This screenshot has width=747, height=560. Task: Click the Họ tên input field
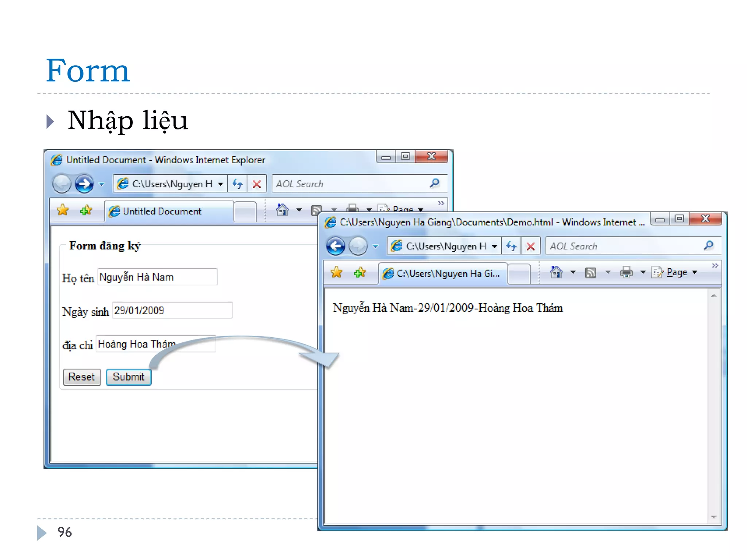[158, 277]
